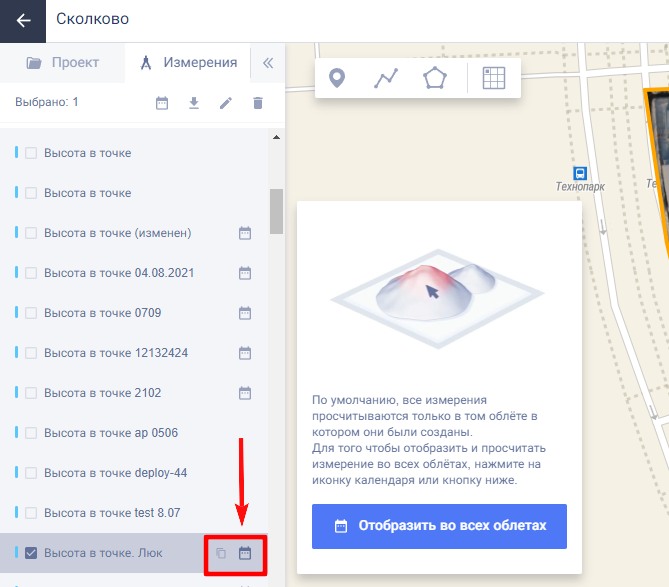Open the Измерения tab

(188, 63)
